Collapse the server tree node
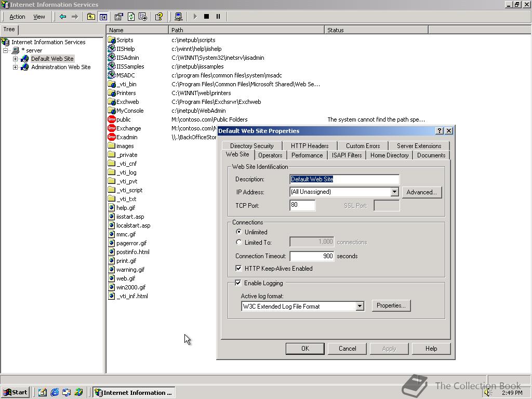This screenshot has height=399, width=532. pos(5,50)
